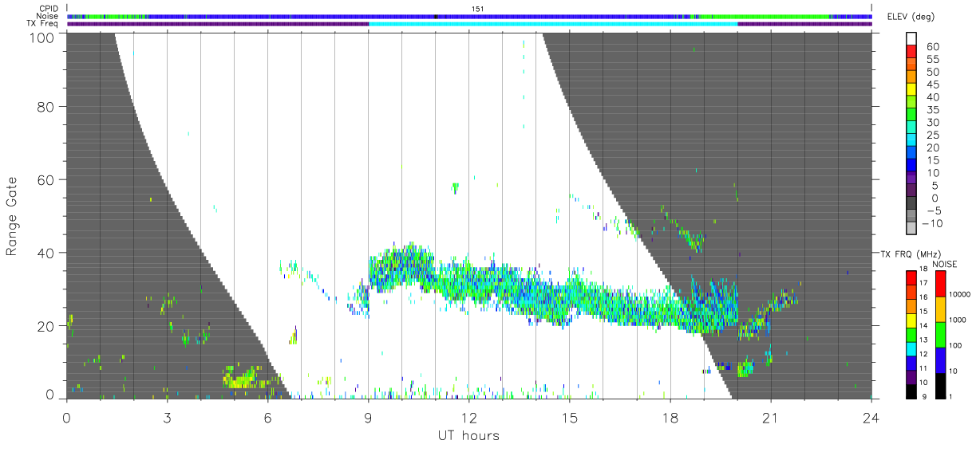Click the red 55–60 degree elevation swatch

911,53
